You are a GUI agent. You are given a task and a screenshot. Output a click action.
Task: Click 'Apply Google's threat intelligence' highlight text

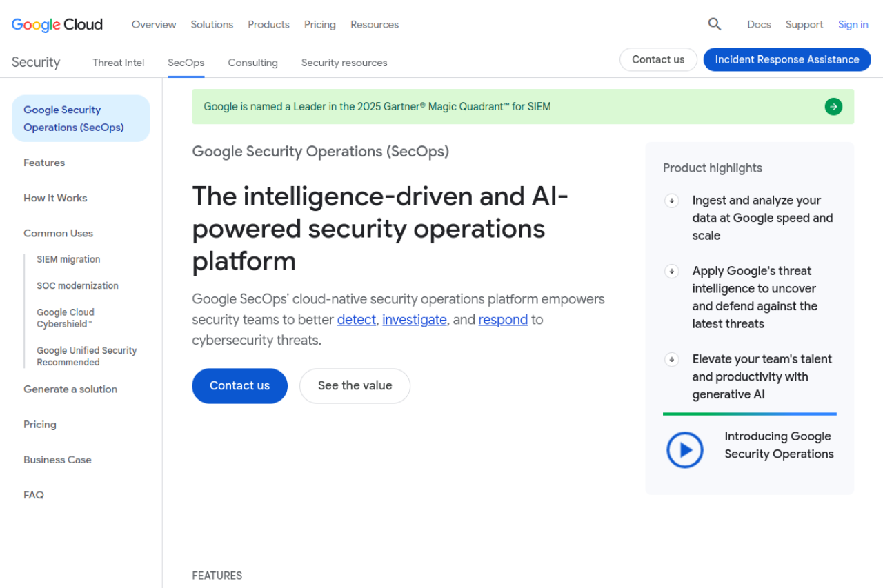tap(755, 297)
